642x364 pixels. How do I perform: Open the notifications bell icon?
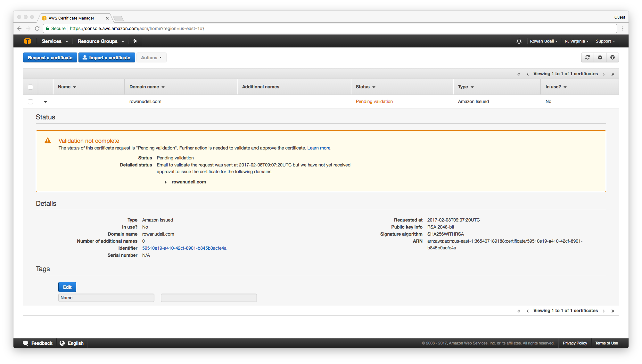(519, 41)
